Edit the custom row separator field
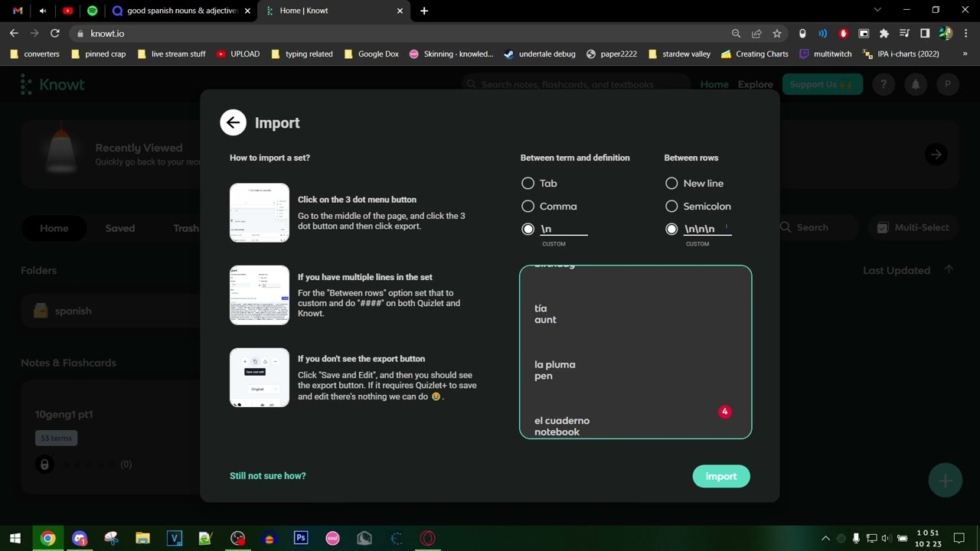The image size is (980, 551). point(706,229)
